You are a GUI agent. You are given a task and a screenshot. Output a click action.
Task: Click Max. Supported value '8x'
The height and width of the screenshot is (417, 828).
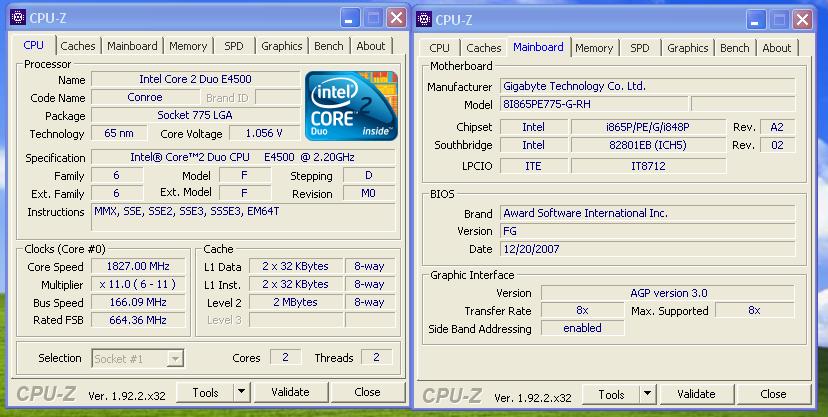[x=755, y=310]
